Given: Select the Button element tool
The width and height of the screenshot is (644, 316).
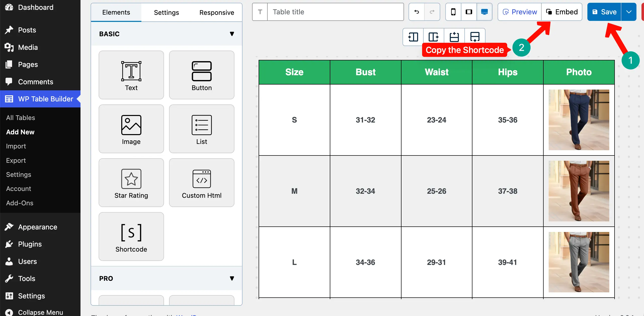Looking at the screenshot, I should (x=202, y=75).
